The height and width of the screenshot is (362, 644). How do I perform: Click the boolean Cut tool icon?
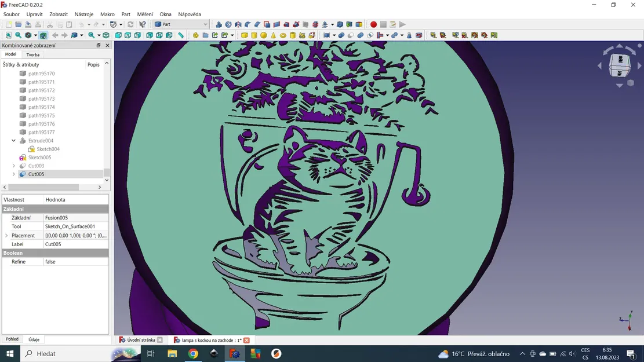pos(350,35)
